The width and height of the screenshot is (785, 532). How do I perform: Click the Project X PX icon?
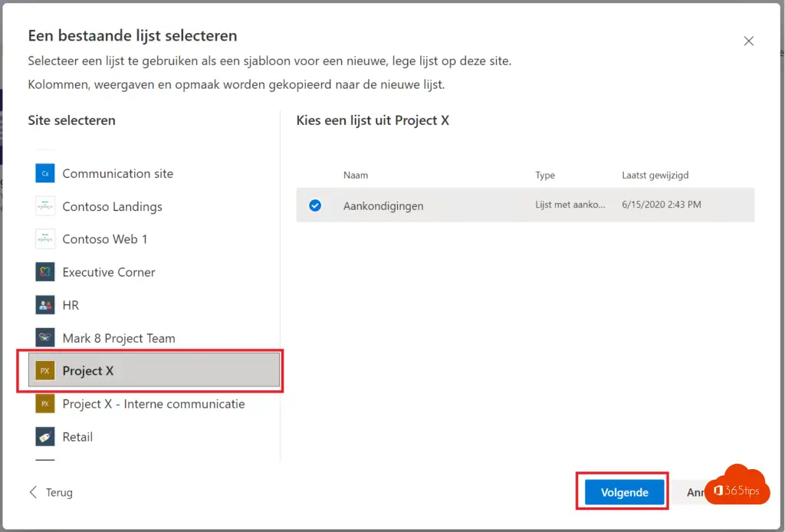pos(45,371)
